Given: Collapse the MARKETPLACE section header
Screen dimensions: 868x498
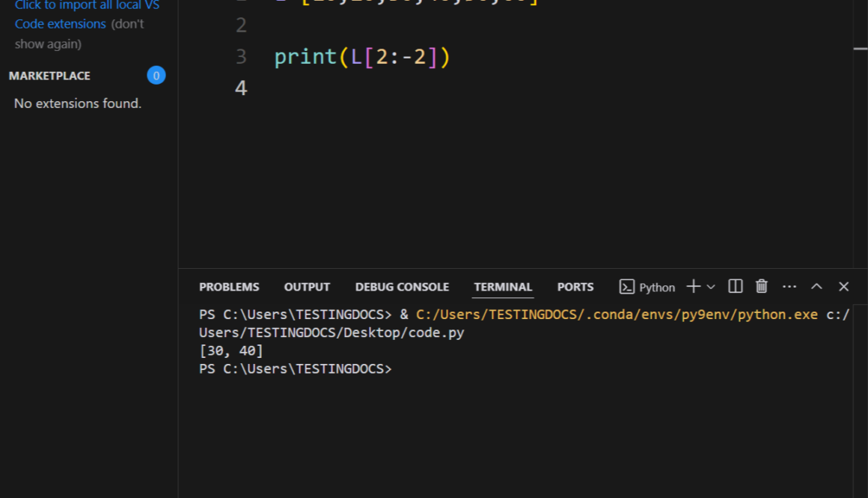Looking at the screenshot, I should (49, 76).
